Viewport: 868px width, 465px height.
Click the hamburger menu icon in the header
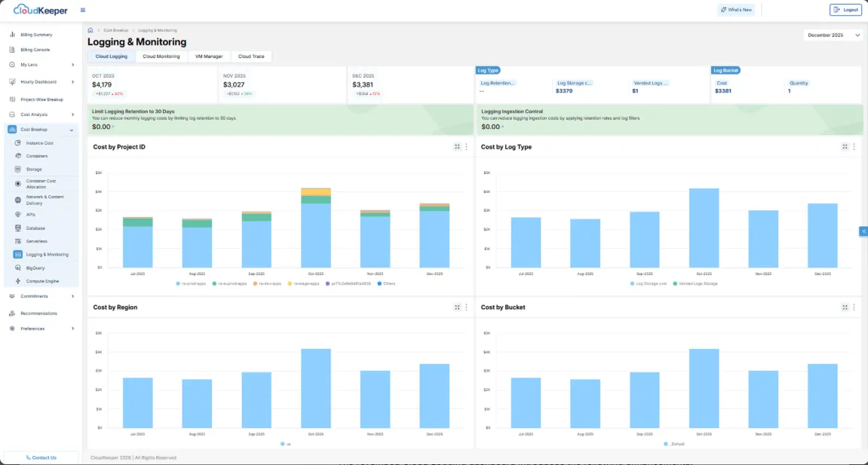[82, 9]
